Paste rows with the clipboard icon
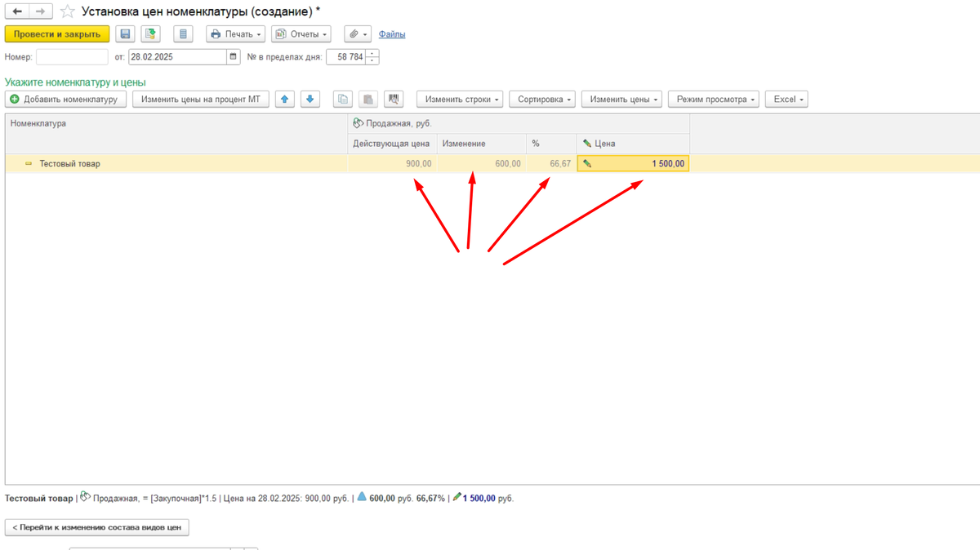This screenshot has width=980, height=550. point(368,100)
